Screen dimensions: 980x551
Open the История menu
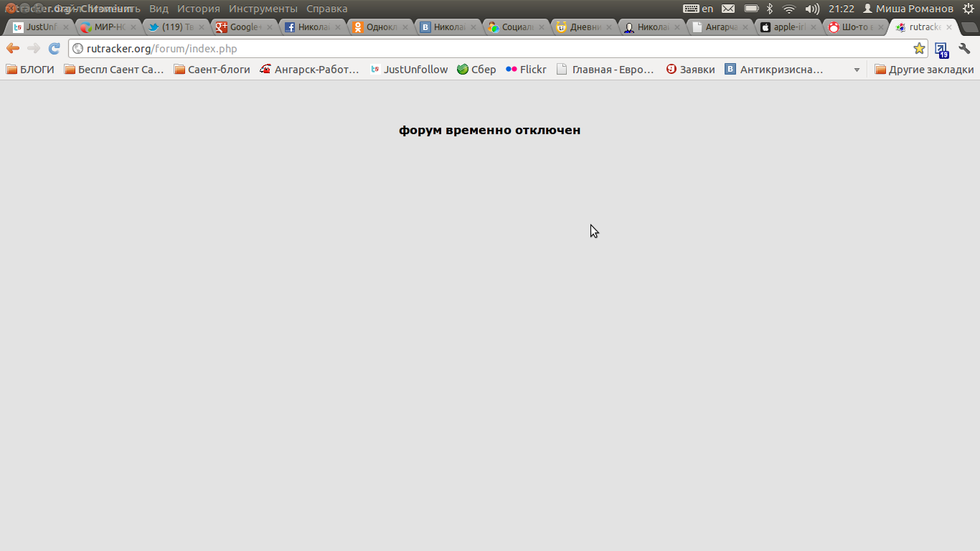click(199, 9)
